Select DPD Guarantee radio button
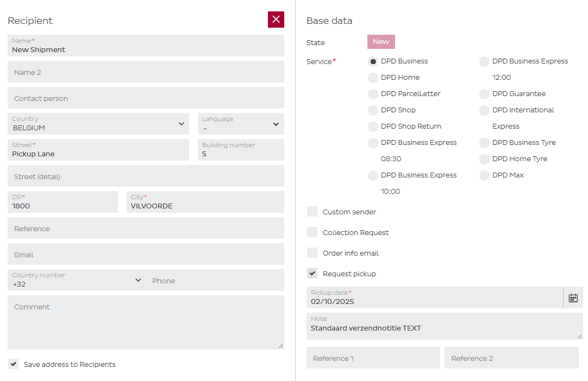This screenshot has height=381, width=588. pyautogui.click(x=484, y=94)
